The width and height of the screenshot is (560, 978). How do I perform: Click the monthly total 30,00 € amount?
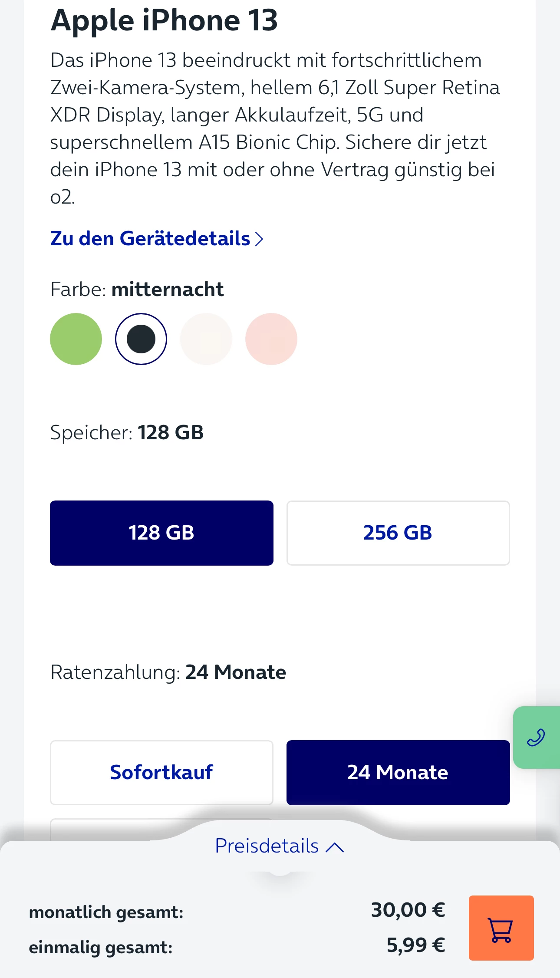pyautogui.click(x=408, y=910)
